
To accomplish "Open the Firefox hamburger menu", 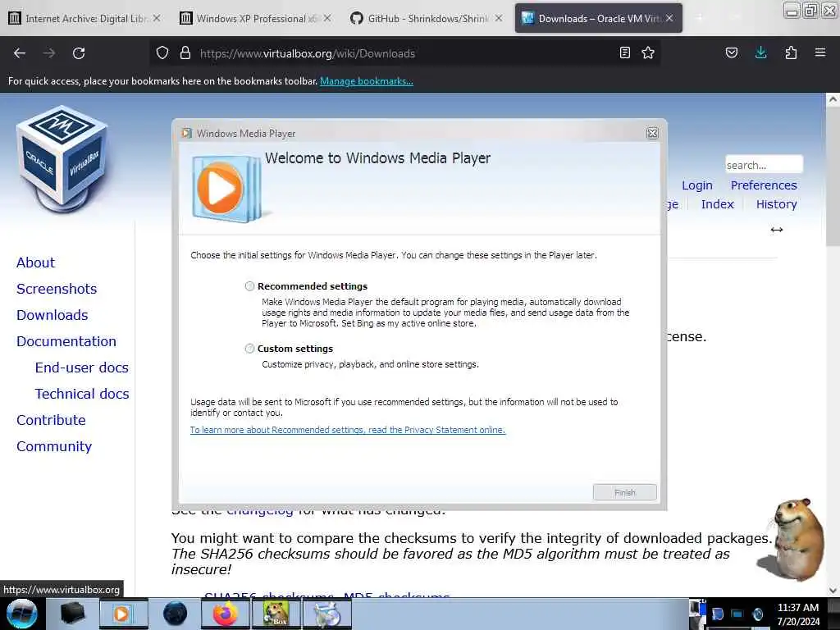I will 820,52.
